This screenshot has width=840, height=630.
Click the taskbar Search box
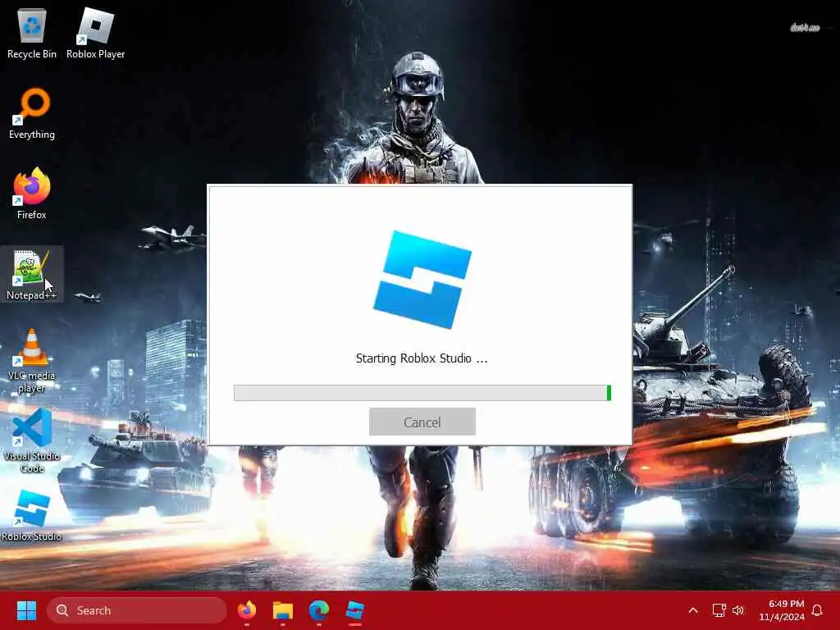[137, 610]
